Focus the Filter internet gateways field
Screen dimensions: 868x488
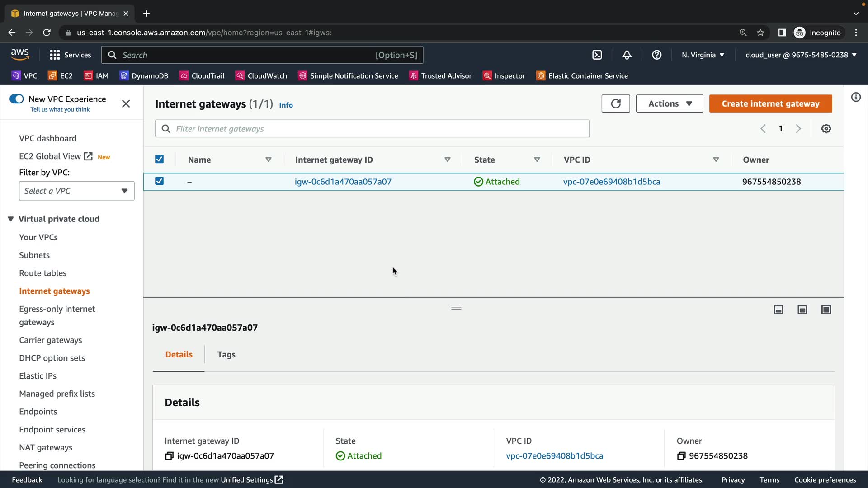pos(372,129)
